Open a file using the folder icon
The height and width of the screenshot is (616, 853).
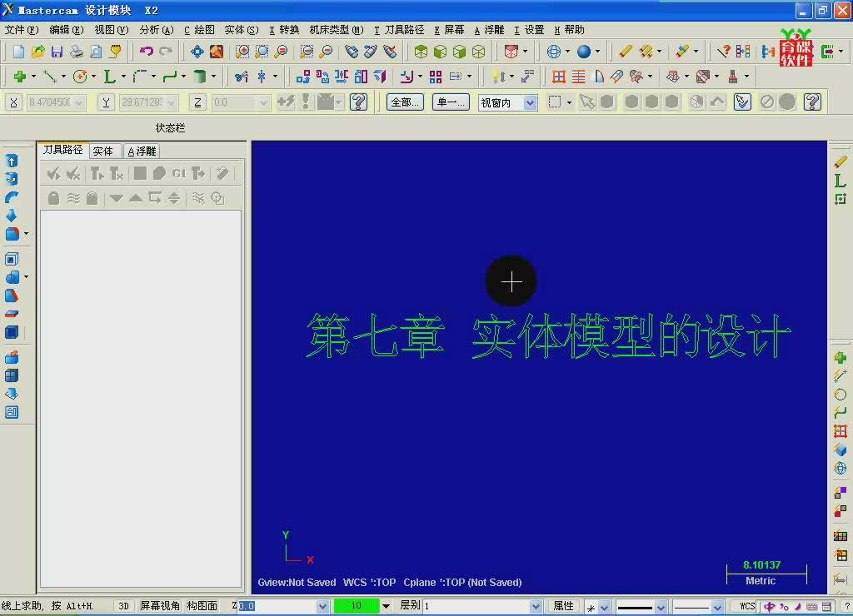[x=37, y=52]
